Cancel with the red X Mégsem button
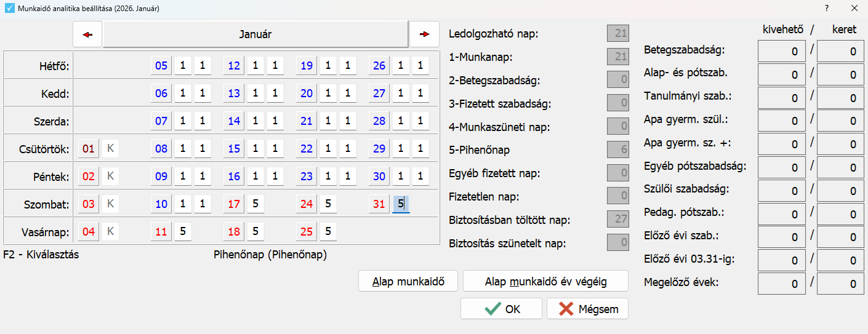The width and height of the screenshot is (868, 334). [587, 309]
